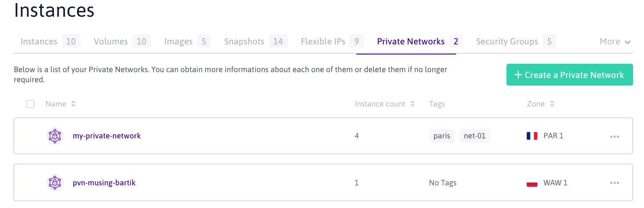Click the Poland flag icon

click(x=532, y=183)
